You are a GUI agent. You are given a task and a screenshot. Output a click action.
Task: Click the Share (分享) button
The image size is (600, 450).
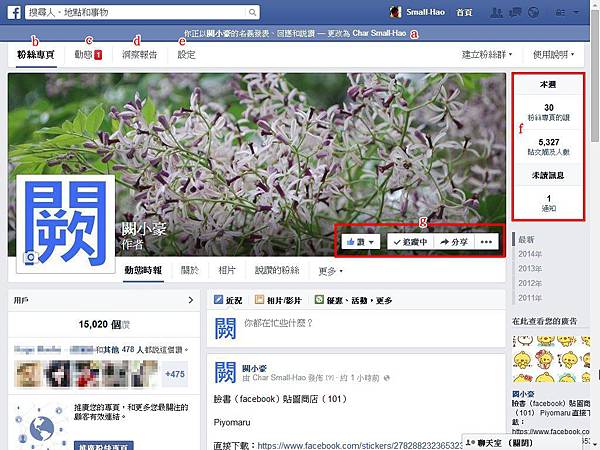pos(454,242)
